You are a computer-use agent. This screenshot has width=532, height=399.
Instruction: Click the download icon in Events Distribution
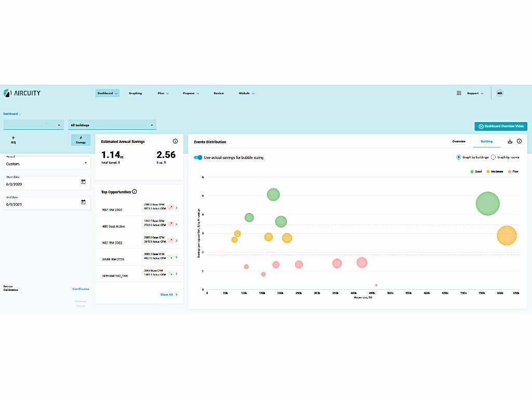[x=510, y=141]
